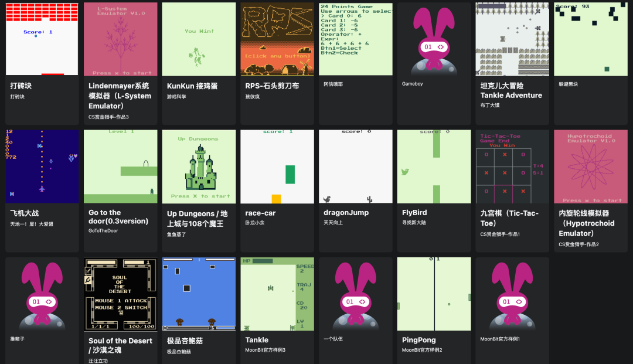This screenshot has width=633, height=364.
Task: Open the FlyBird thumbnail with green pipes
Action: tap(434, 166)
